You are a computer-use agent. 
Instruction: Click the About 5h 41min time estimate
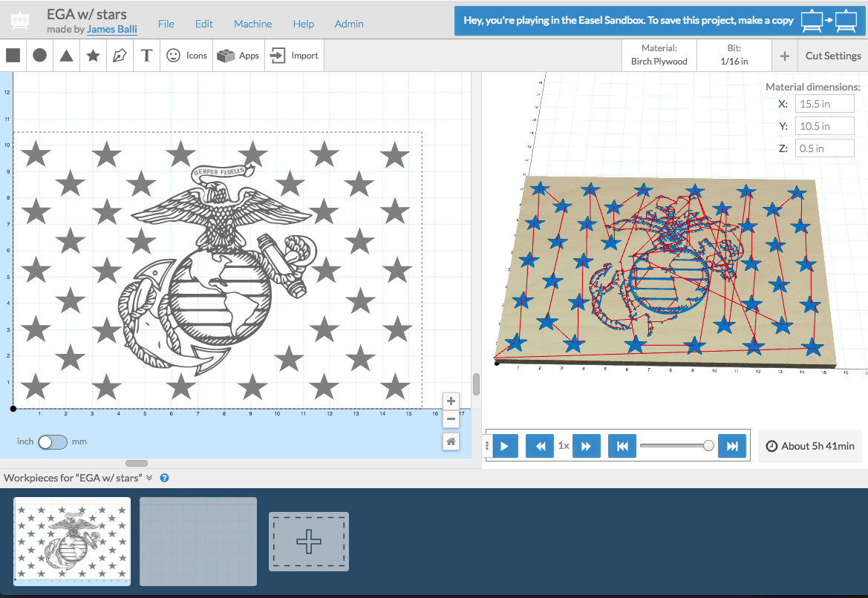(x=810, y=446)
